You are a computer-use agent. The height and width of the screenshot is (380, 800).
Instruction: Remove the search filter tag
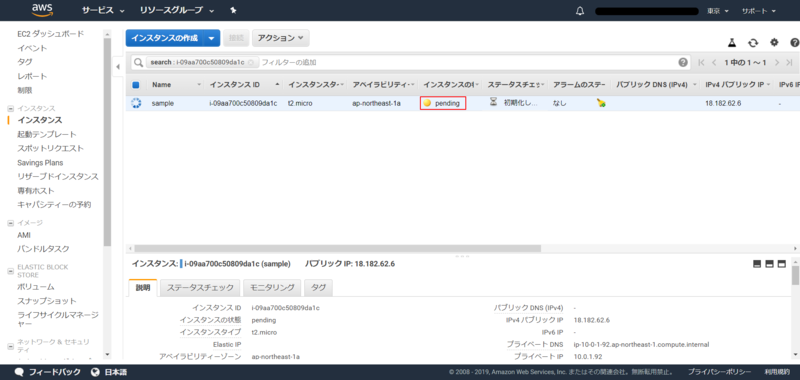[x=251, y=62]
